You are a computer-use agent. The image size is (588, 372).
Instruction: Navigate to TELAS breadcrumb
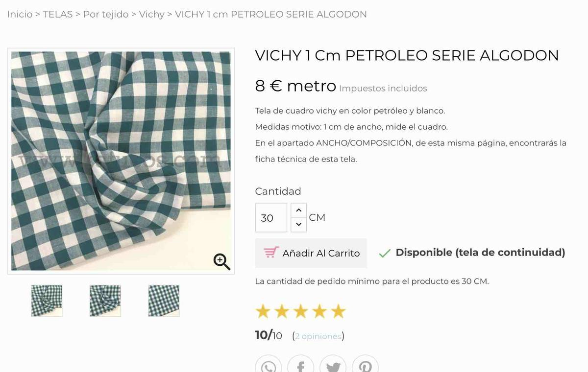(x=58, y=14)
